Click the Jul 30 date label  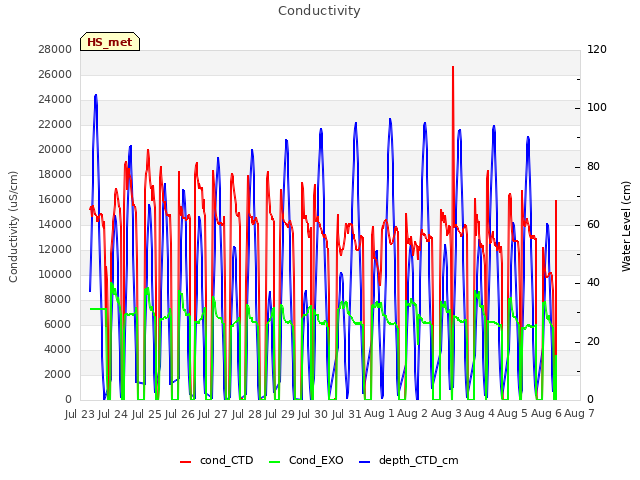[x=313, y=414]
